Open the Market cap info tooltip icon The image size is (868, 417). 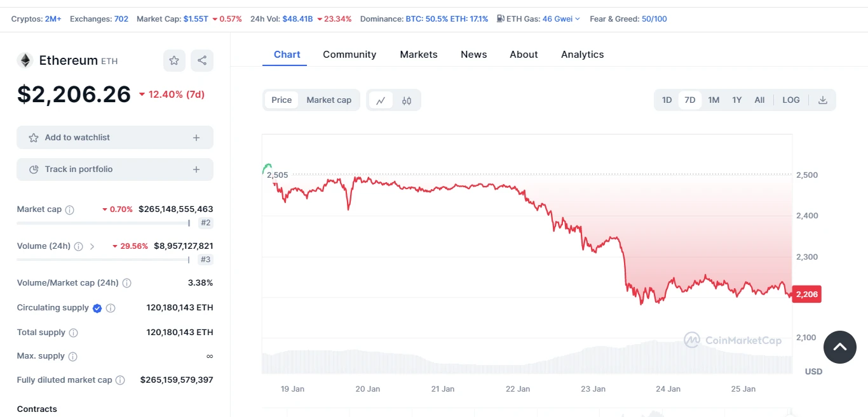tap(70, 209)
